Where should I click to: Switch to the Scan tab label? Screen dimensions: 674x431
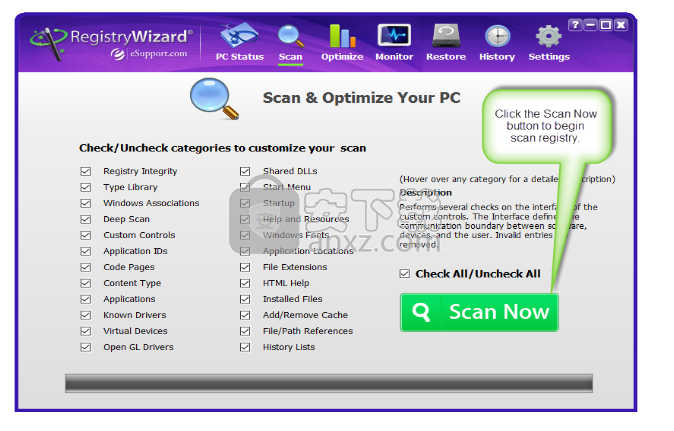[x=291, y=57]
